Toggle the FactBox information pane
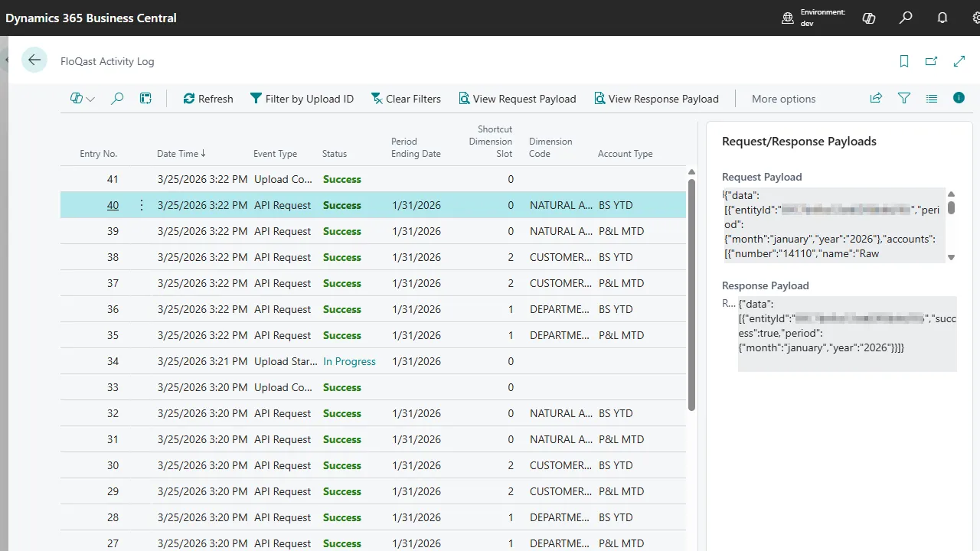 (x=959, y=98)
